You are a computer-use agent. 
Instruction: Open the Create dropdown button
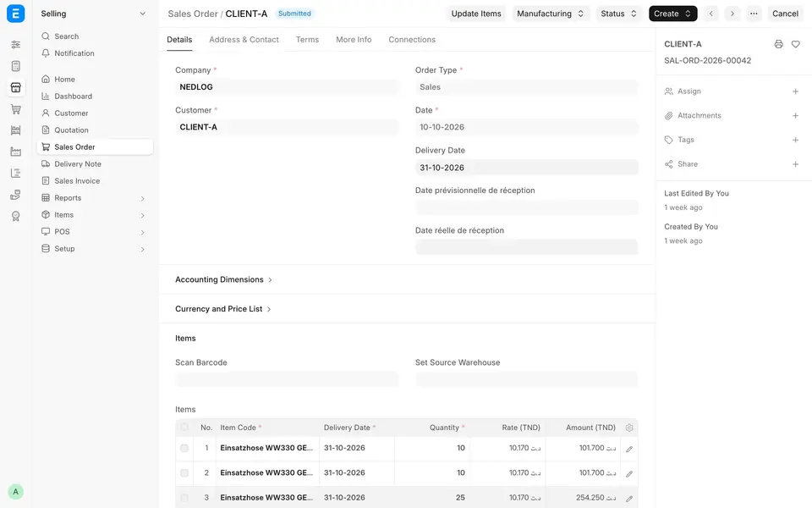[x=672, y=14]
